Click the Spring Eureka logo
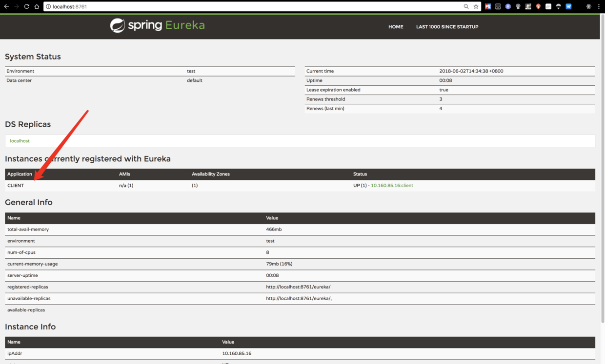 coord(157,25)
